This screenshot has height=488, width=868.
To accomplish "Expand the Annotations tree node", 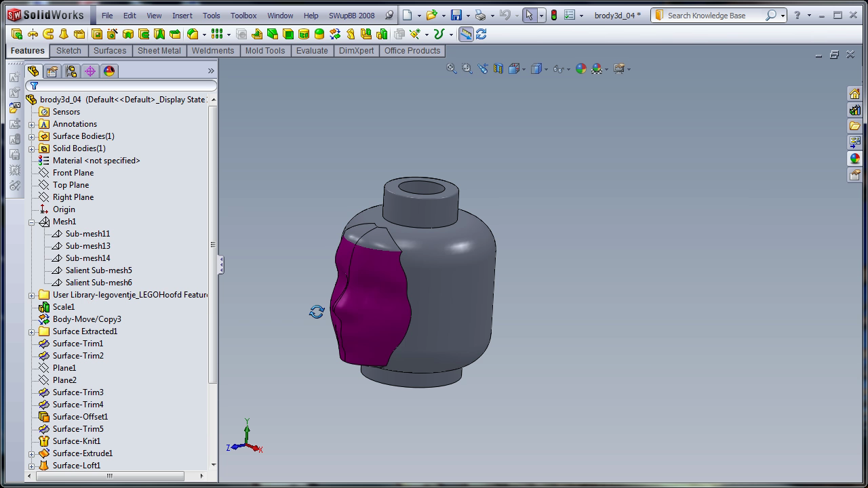I will click(x=32, y=124).
